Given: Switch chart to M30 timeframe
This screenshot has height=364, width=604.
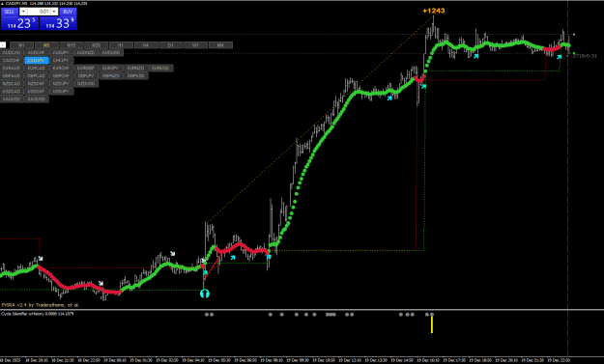Looking at the screenshot, I should [x=96, y=45].
